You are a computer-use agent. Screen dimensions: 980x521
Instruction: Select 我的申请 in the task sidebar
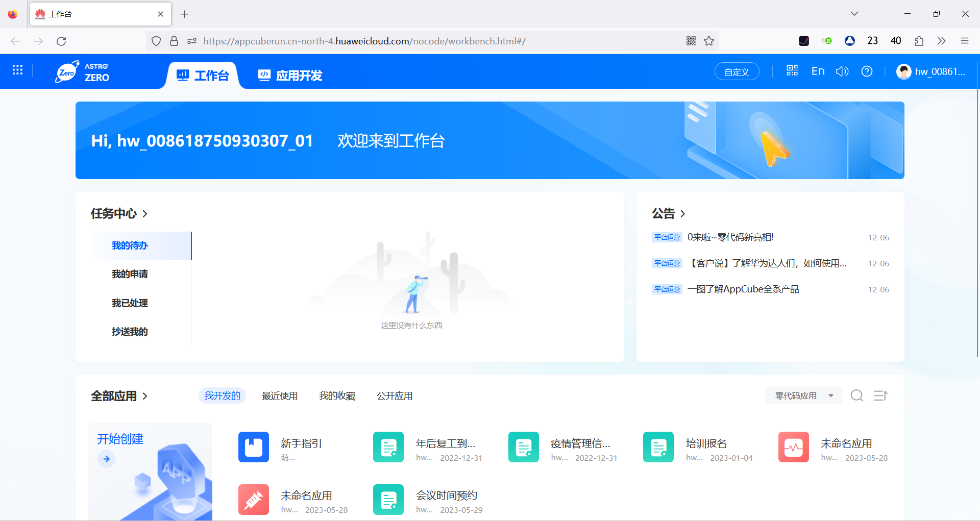point(129,274)
